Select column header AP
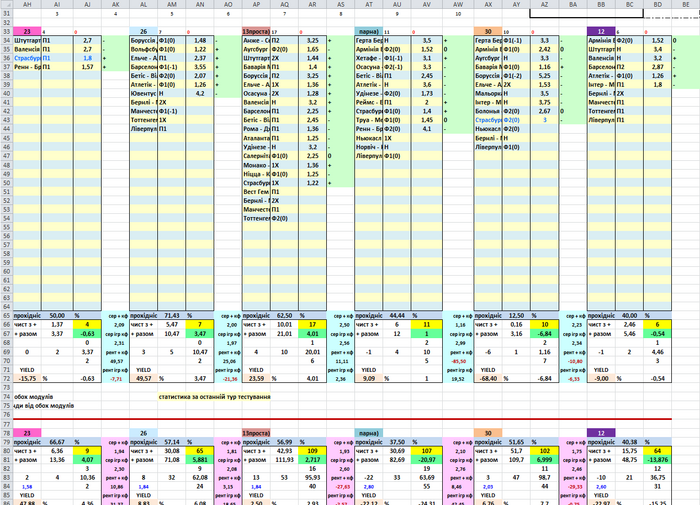This screenshot has height=505, width=700. point(256,4)
